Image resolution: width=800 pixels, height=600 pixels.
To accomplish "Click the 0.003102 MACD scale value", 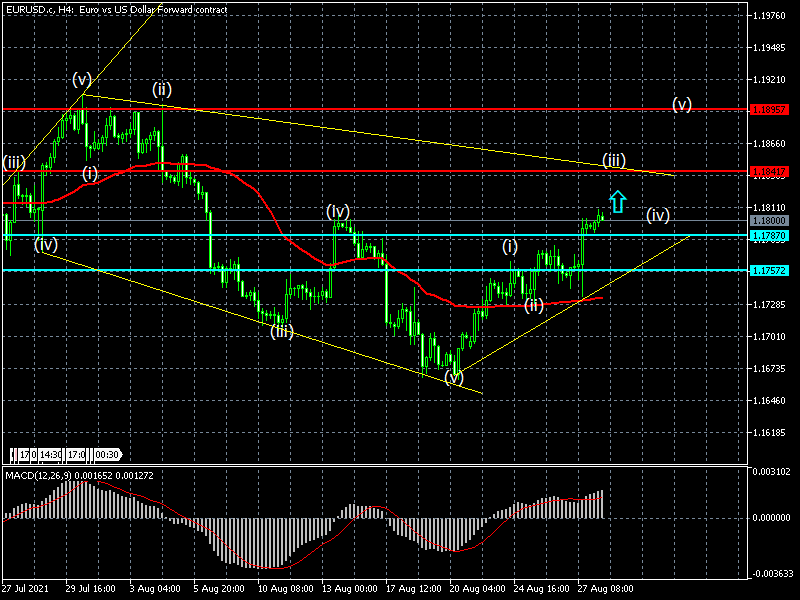I will point(771,471).
